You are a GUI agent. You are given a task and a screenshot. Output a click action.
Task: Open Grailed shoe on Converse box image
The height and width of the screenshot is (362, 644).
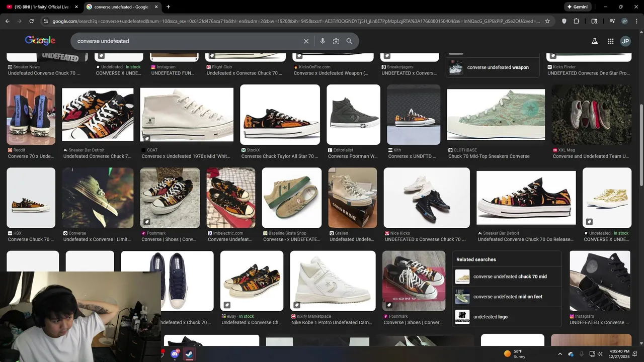pyautogui.click(x=353, y=198)
